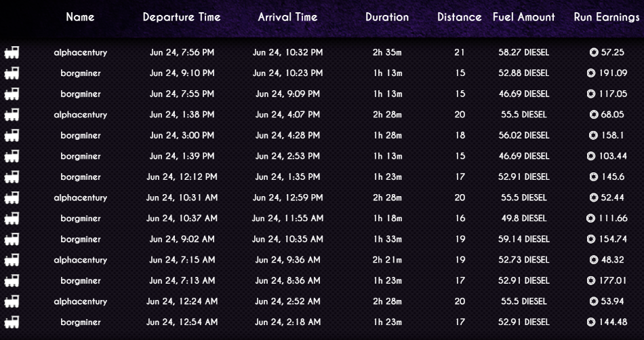Click train icon for alphacentury 12:24 AM run

tap(12, 301)
